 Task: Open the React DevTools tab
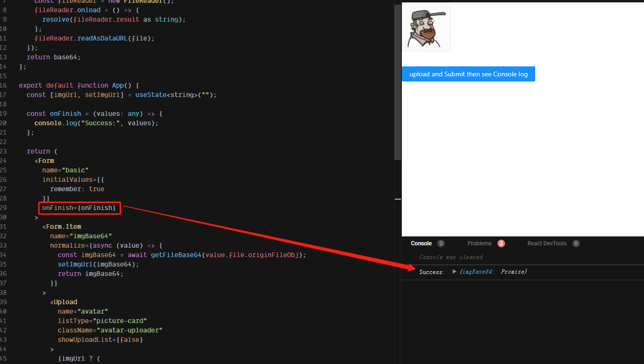[x=547, y=243]
